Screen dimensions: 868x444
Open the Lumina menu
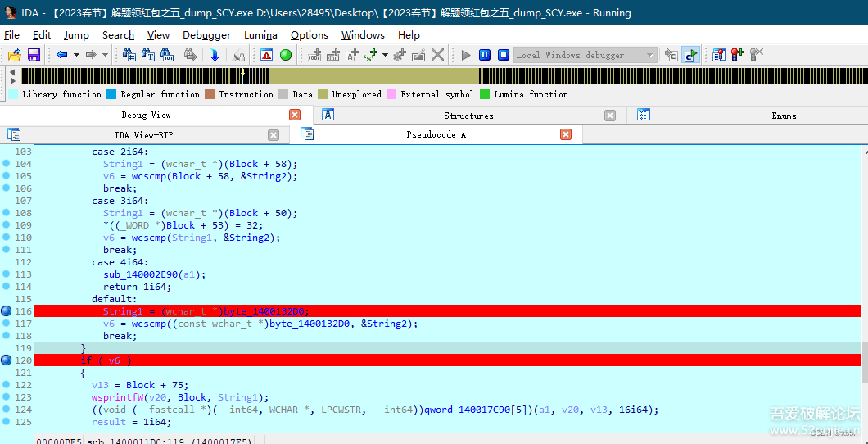(x=260, y=35)
